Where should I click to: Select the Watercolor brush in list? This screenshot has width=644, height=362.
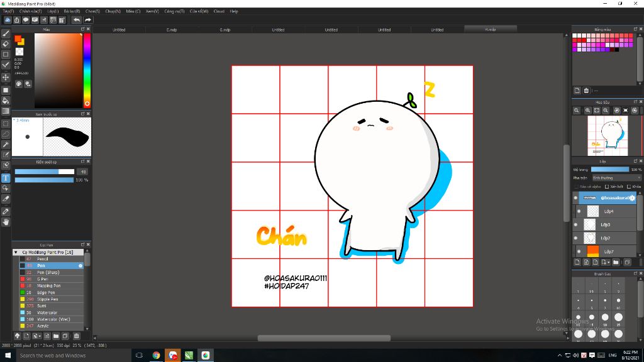[x=47, y=312]
